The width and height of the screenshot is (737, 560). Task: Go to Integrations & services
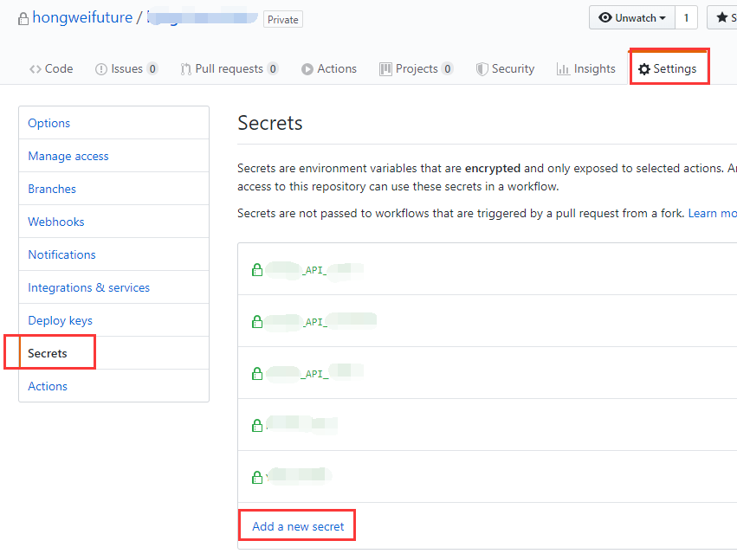coord(89,287)
